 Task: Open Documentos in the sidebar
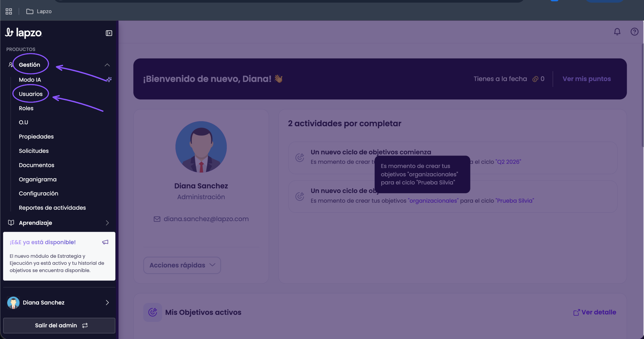click(36, 165)
